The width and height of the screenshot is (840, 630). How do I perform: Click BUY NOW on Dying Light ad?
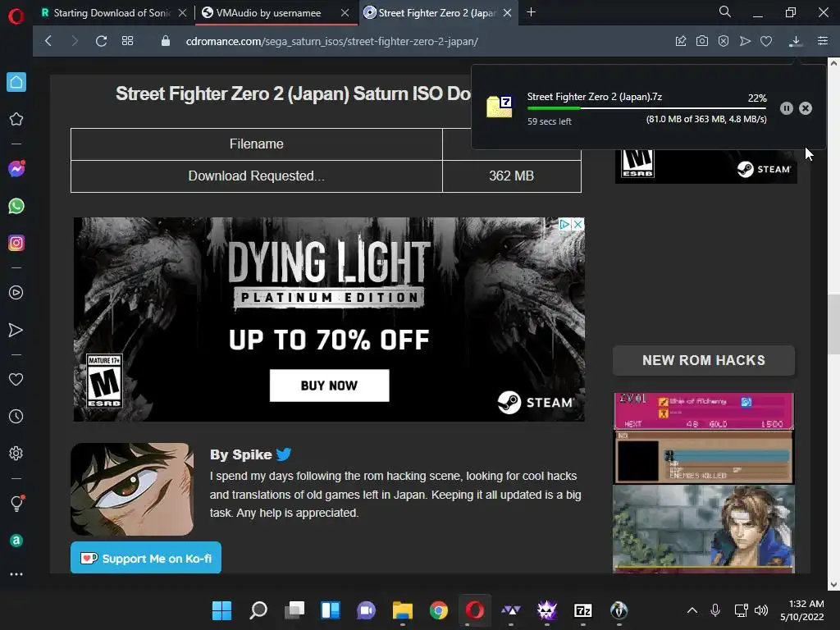click(x=329, y=386)
